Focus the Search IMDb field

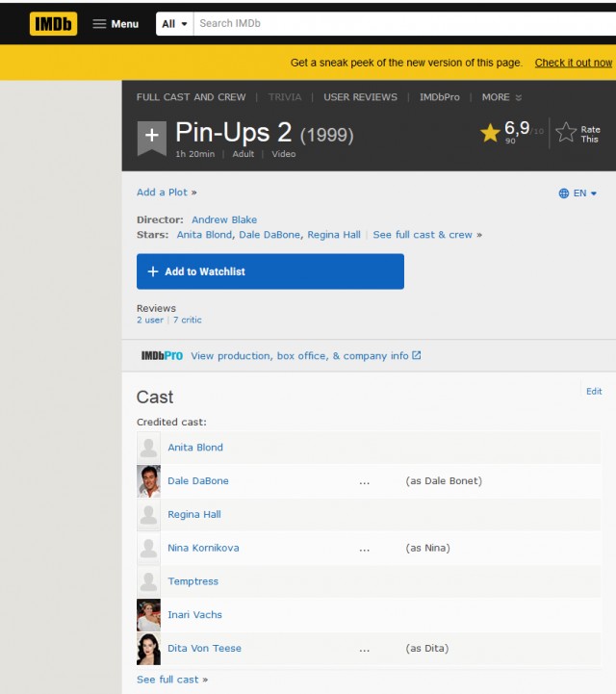[x=404, y=23]
